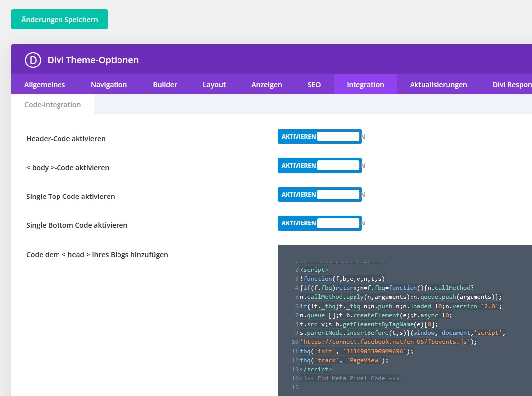
Task: Click the Single Top Code aktivieren label
Action: pyautogui.click(x=70, y=197)
